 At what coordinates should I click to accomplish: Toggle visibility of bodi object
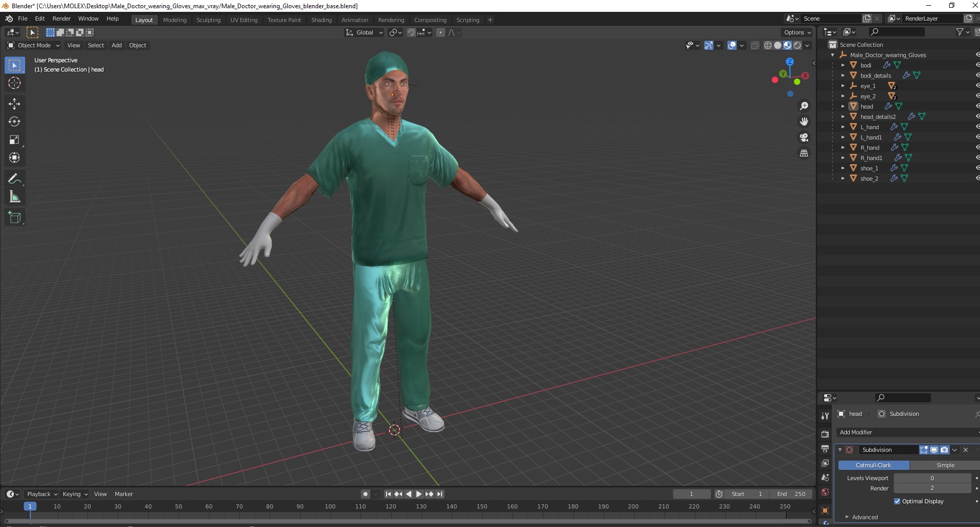coord(977,65)
